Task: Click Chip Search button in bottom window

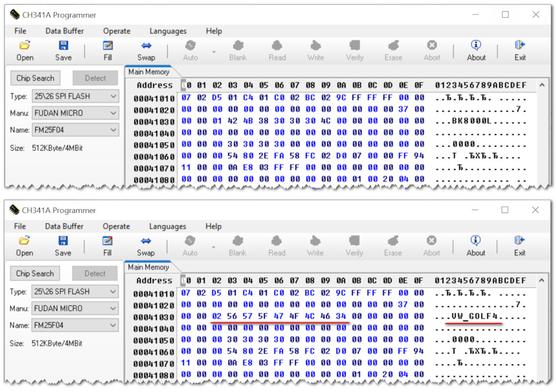Action: [35, 273]
